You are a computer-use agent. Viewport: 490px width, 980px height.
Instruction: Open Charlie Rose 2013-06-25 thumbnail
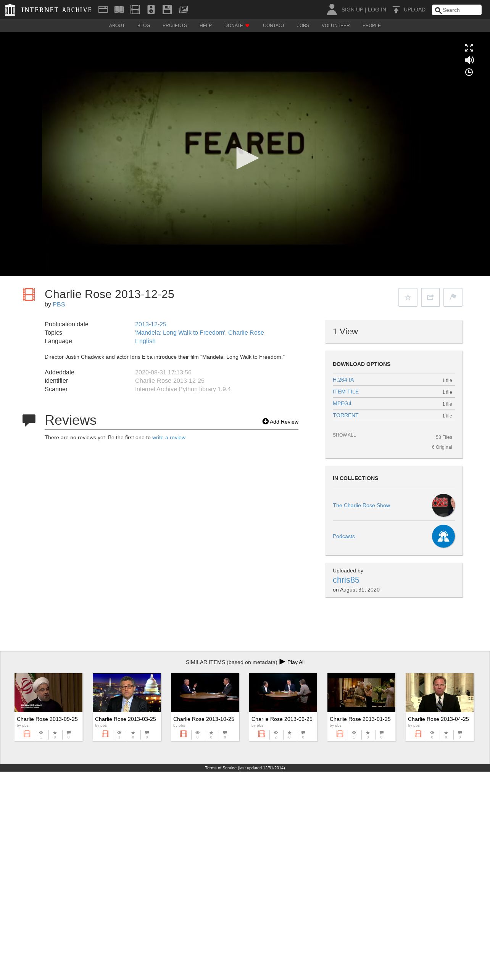pos(283,693)
